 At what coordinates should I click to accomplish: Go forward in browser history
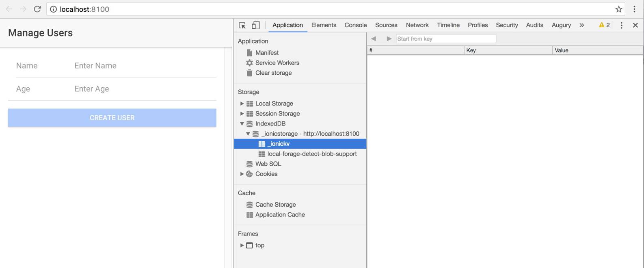(x=23, y=9)
